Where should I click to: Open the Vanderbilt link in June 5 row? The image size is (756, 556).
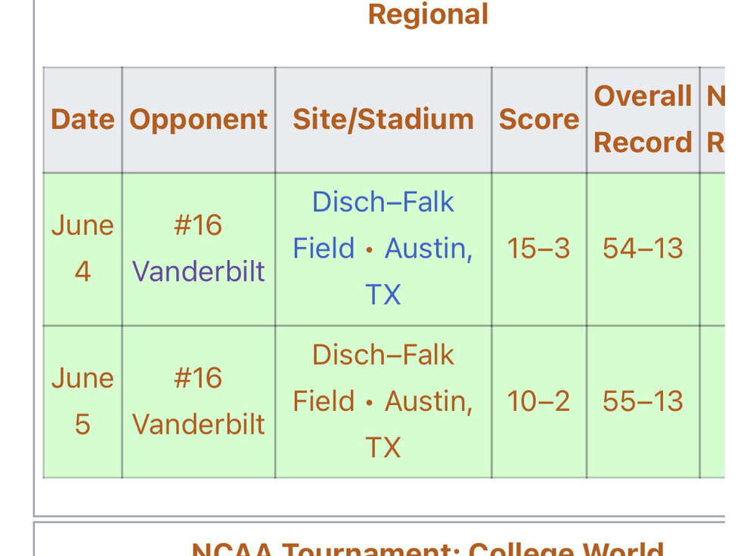click(198, 424)
